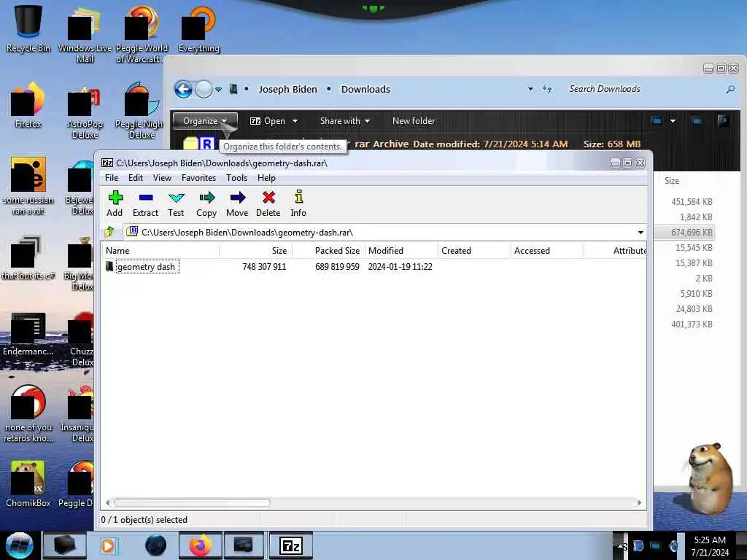The image size is (747, 560).
Task: Sort by the Packed Size column
Action: (329, 251)
